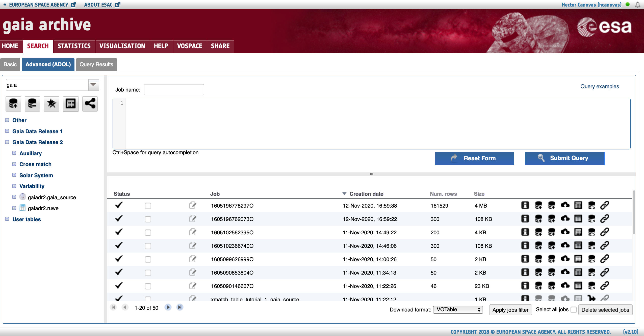Enable the Select all jobs checkbox
Screen dimensions: 644x336
(x=574, y=310)
